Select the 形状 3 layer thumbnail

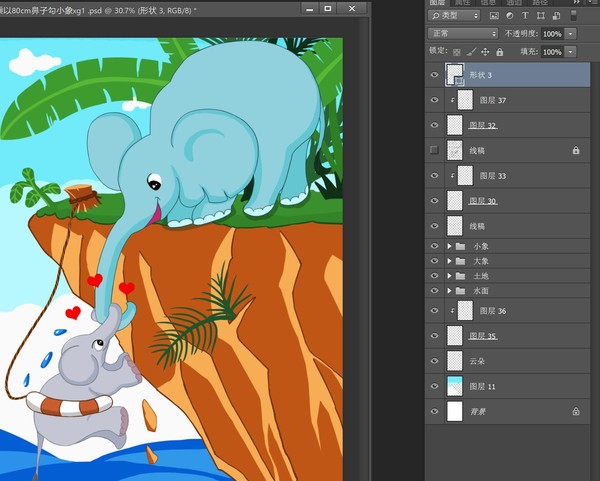coord(455,75)
